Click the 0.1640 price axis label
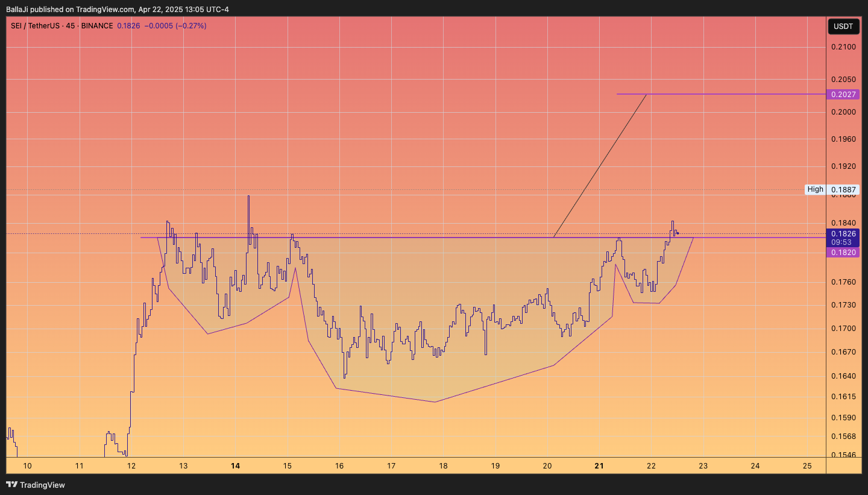 click(x=843, y=376)
